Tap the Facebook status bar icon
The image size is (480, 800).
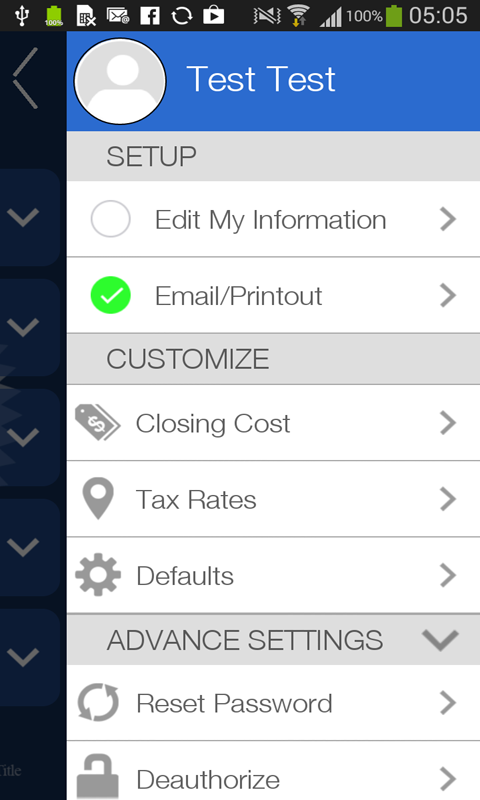coord(150,16)
